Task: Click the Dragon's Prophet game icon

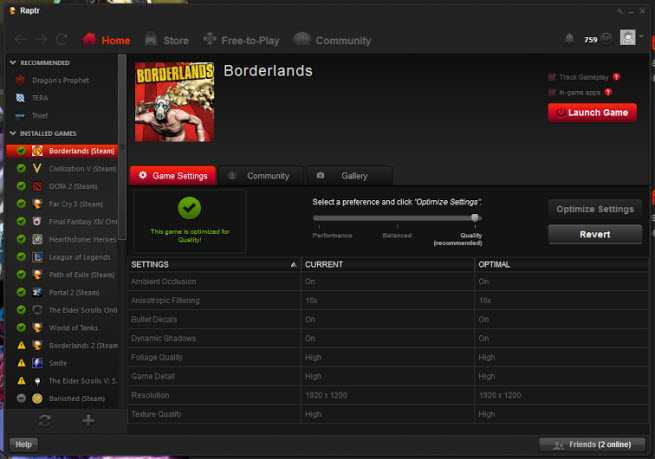Action: point(20,80)
